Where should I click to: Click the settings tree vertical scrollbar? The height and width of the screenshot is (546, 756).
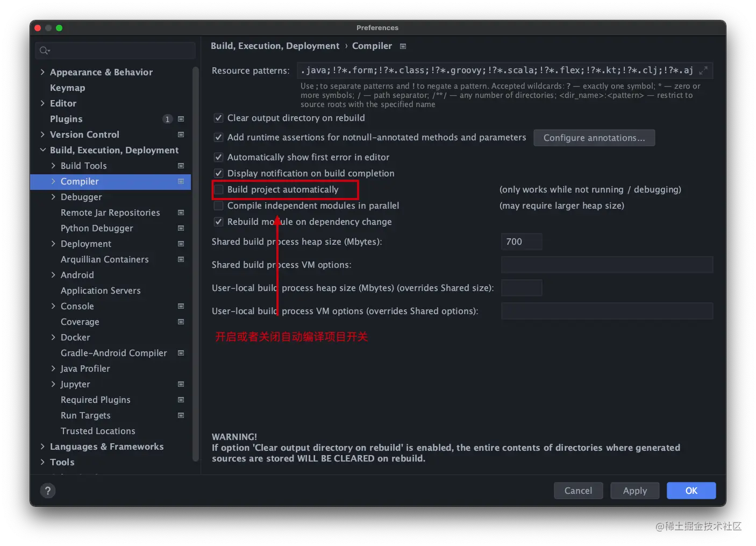click(x=196, y=264)
